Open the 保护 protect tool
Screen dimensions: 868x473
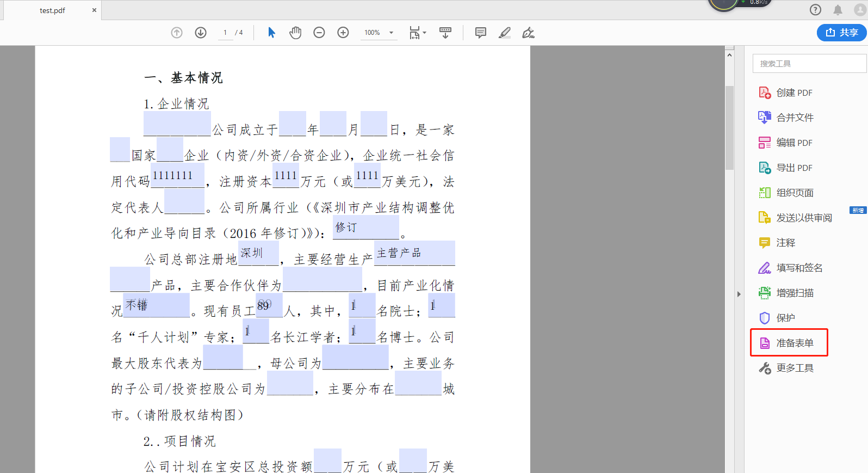click(777, 318)
